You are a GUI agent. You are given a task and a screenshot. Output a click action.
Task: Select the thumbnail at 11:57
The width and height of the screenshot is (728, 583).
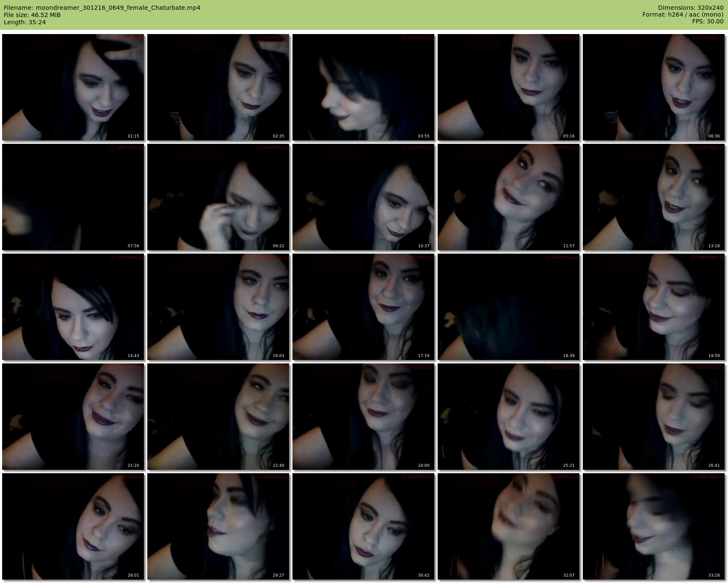click(509, 197)
